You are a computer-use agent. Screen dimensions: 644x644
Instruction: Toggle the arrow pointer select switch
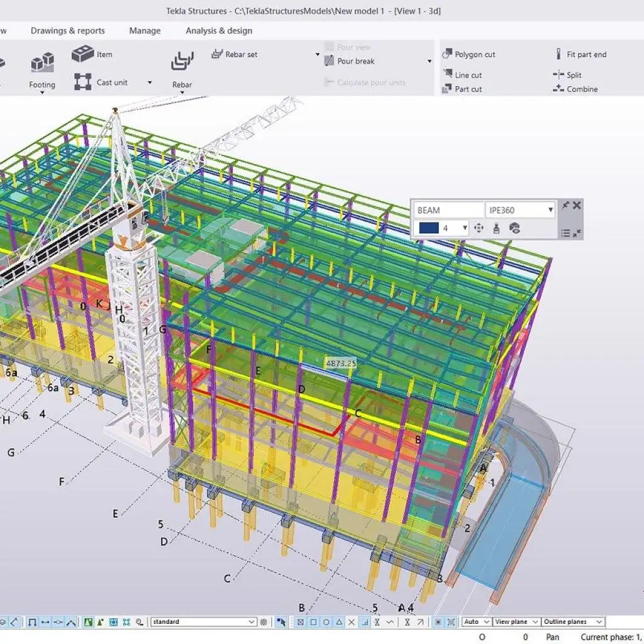click(x=281, y=622)
